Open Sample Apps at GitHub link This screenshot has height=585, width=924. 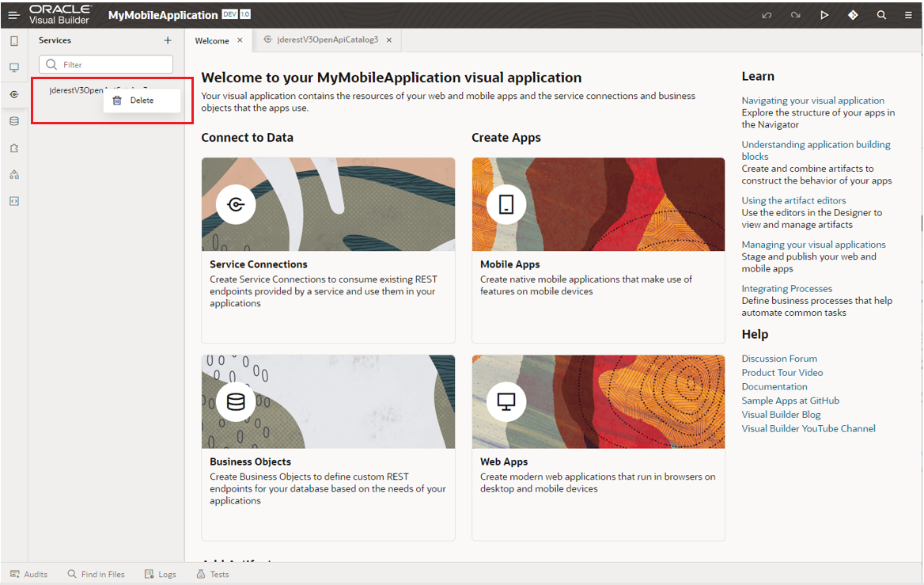click(790, 401)
